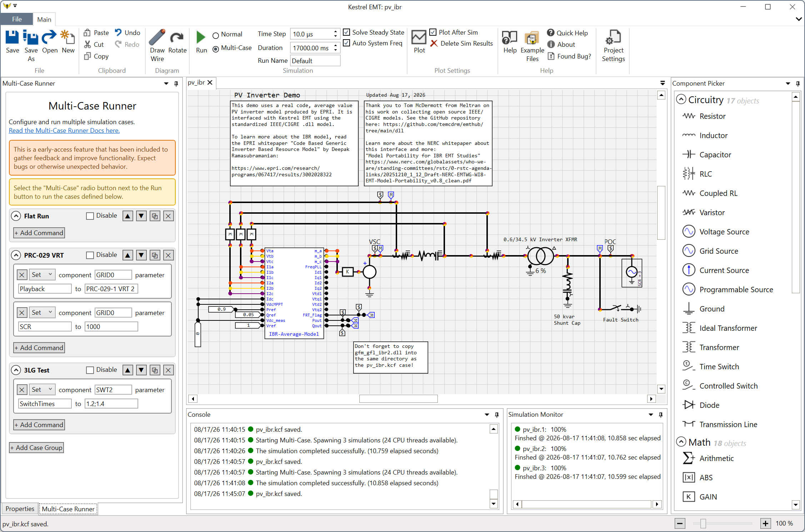Collapse the PRC-029 VRT group
Image resolution: width=805 pixels, height=532 pixels.
16,255
